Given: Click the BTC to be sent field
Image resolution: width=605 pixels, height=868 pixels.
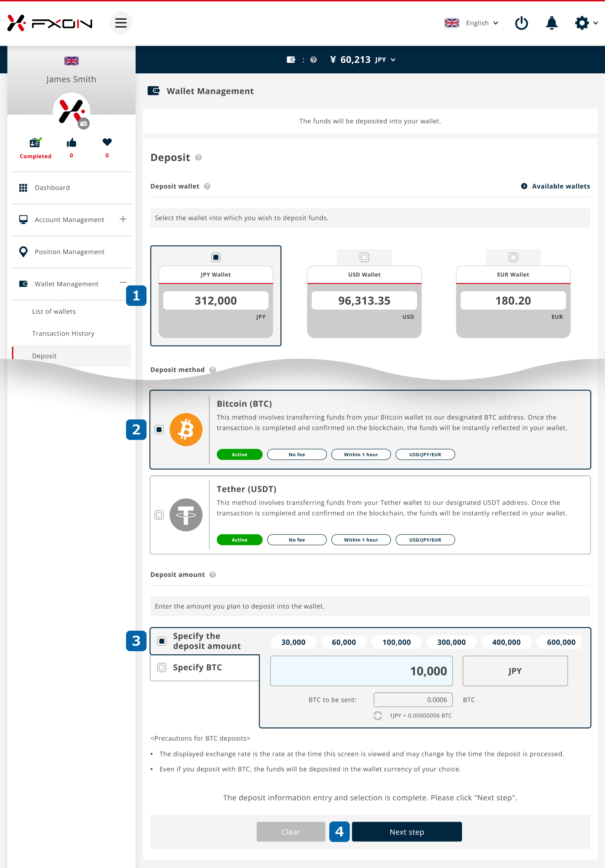Looking at the screenshot, I should click(x=413, y=700).
